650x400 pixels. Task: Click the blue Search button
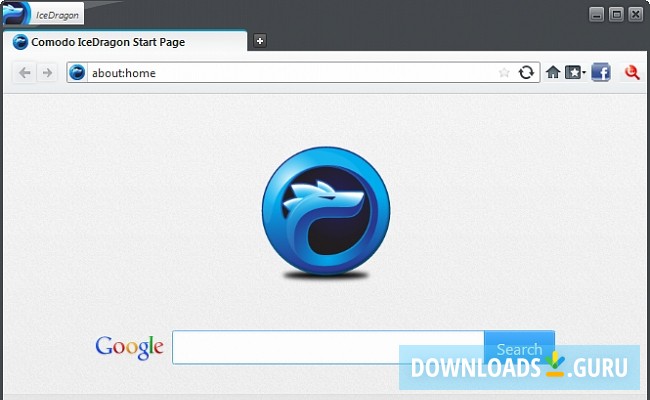pos(519,347)
